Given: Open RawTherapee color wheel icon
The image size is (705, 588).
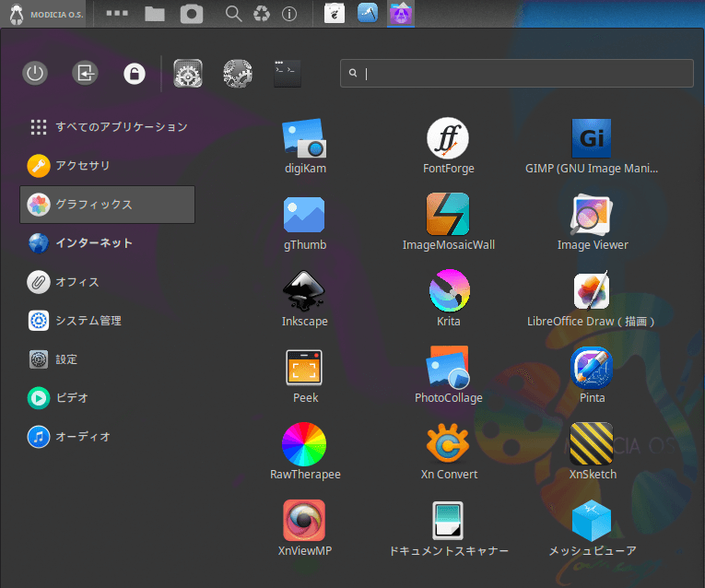Looking at the screenshot, I should click(x=304, y=445).
